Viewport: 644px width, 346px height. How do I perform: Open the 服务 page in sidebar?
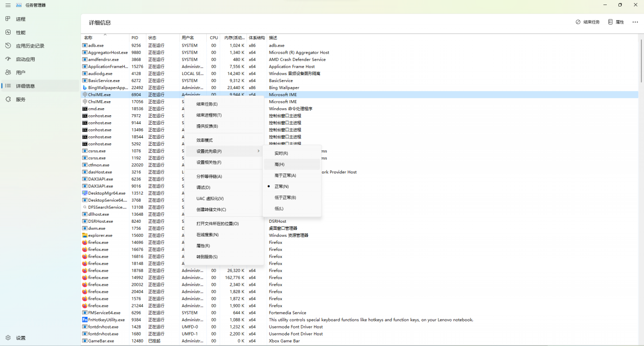click(x=21, y=100)
